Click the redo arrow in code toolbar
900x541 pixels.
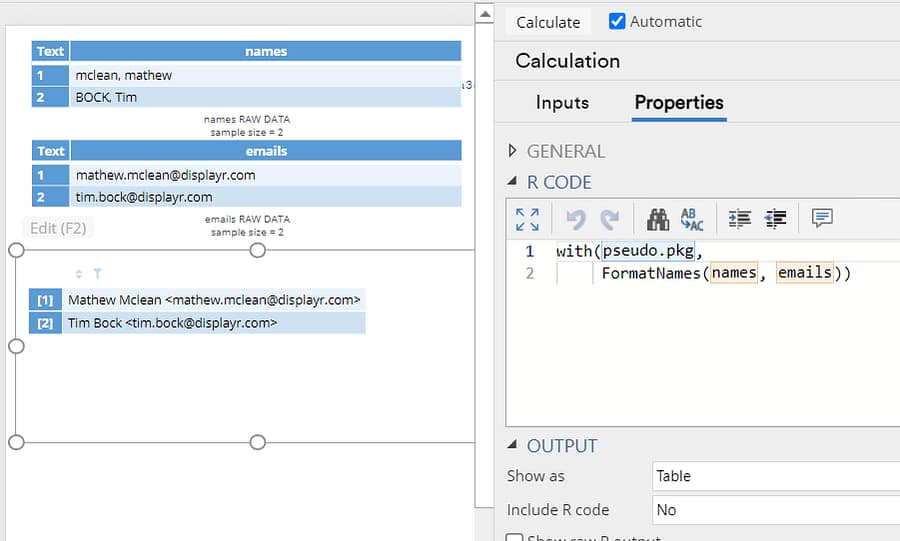pos(609,219)
